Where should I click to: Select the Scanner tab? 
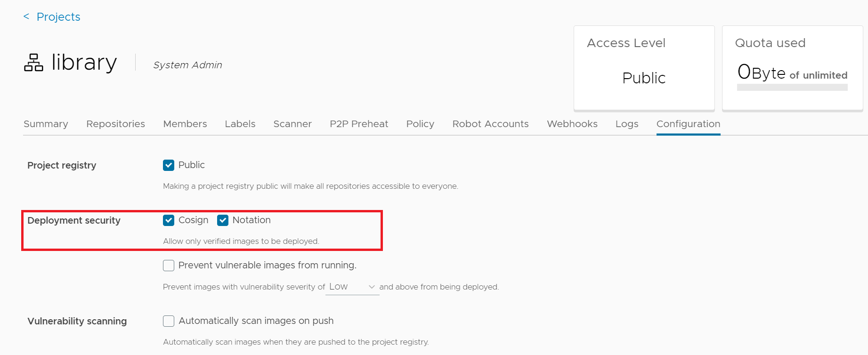pos(292,124)
